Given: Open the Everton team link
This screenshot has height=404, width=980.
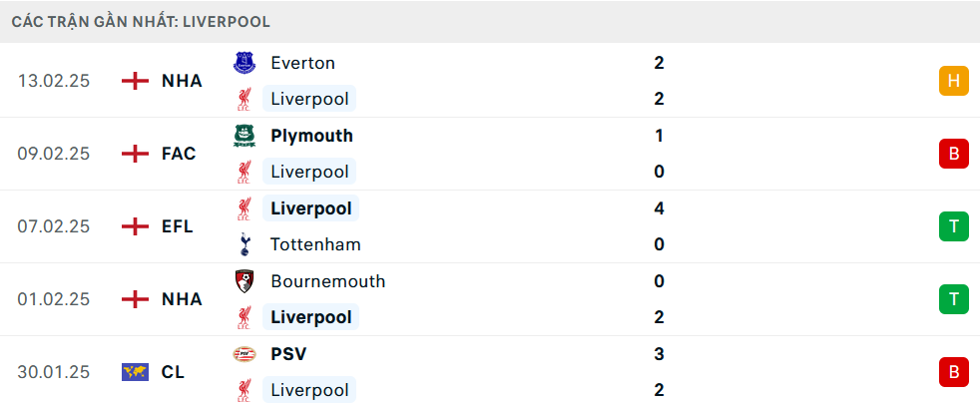Looking at the screenshot, I should (302, 63).
